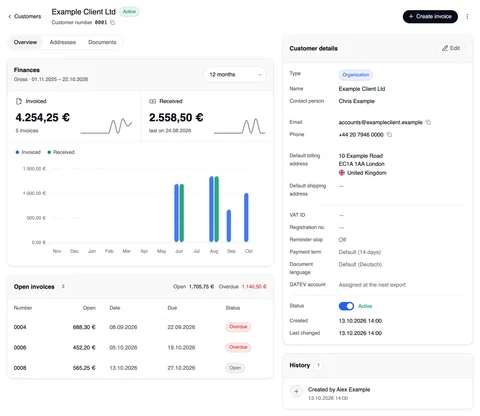Click the Create invoice button
This screenshot has width=480, height=416.
pyautogui.click(x=430, y=16)
